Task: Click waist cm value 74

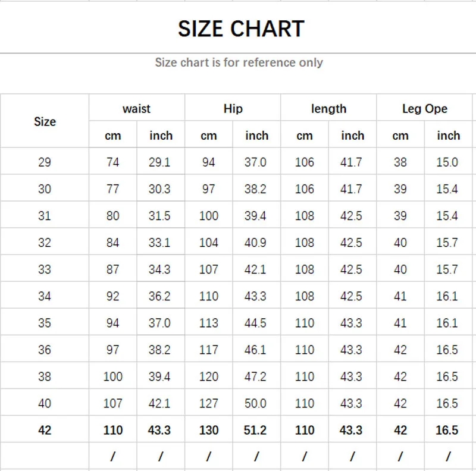Action: (112, 162)
